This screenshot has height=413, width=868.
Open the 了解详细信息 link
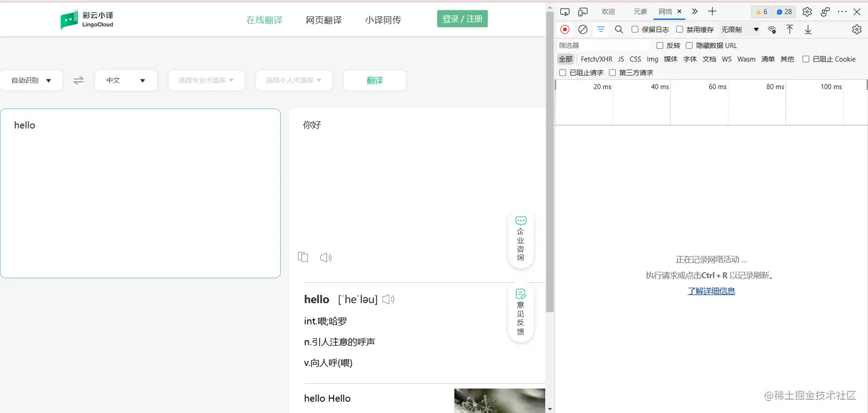(x=711, y=291)
